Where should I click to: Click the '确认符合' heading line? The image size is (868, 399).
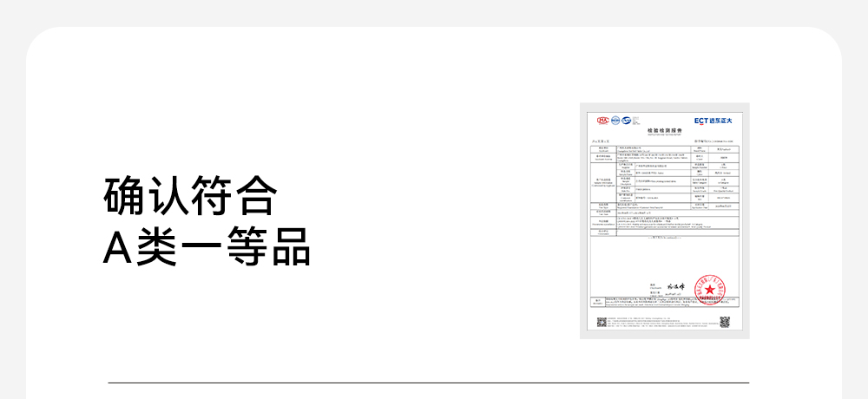point(190,196)
